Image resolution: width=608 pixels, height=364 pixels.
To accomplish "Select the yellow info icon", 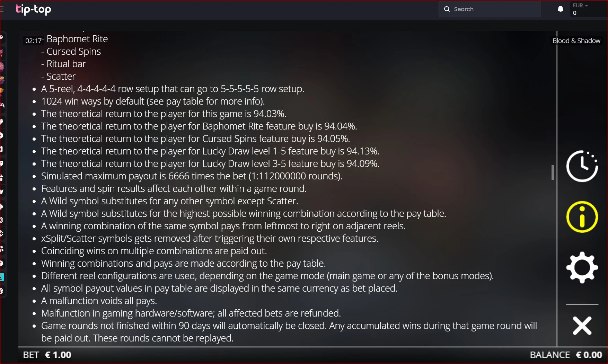I will pyautogui.click(x=582, y=217).
